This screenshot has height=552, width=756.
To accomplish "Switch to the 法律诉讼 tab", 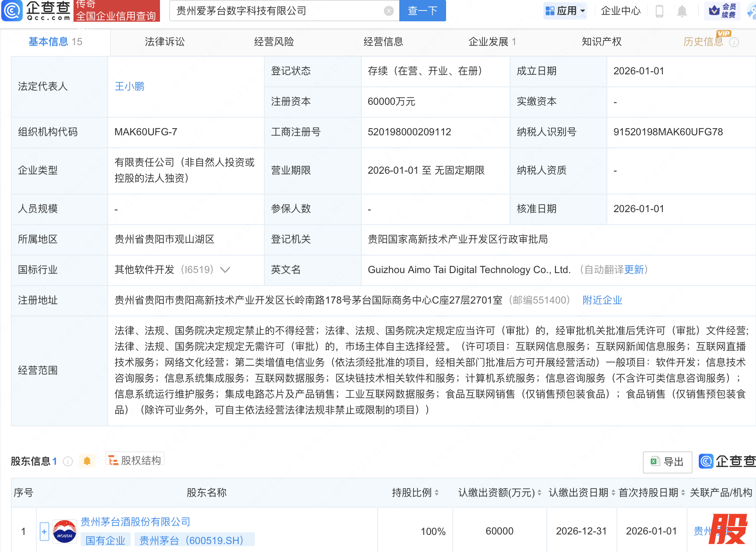I will pos(165,42).
